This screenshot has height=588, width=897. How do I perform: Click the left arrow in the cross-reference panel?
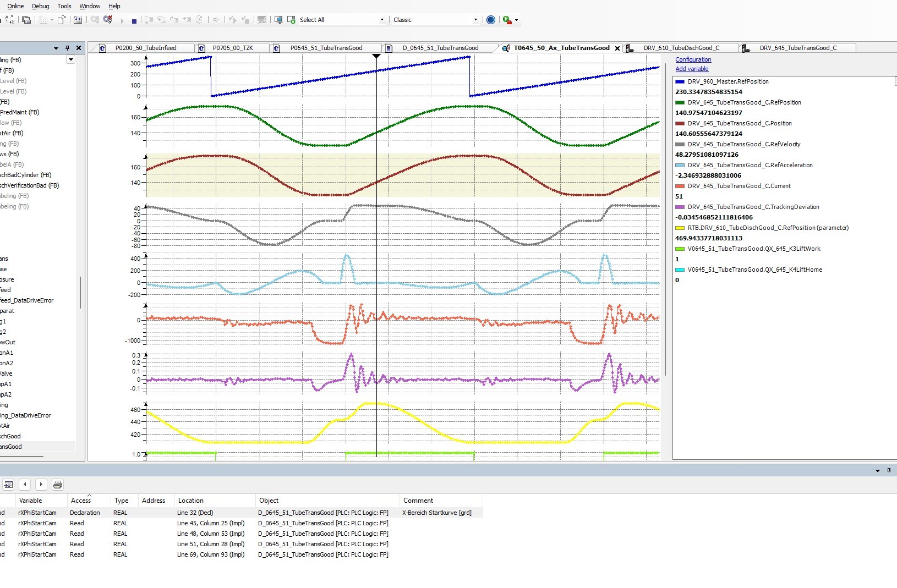(25, 485)
